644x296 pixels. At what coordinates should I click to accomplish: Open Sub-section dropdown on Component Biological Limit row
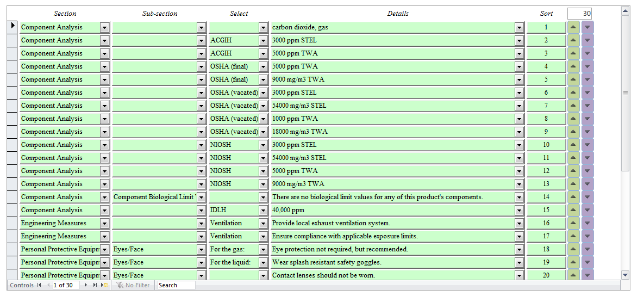coord(201,197)
